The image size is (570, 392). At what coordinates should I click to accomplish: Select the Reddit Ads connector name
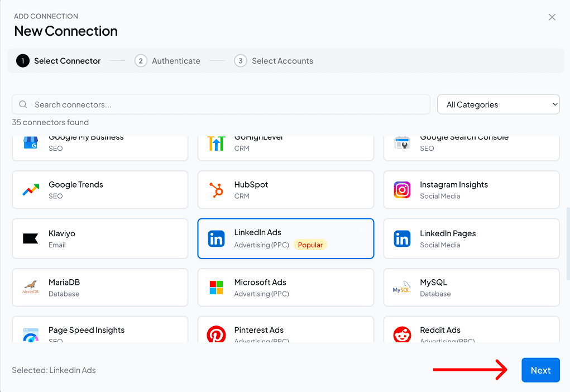(440, 330)
